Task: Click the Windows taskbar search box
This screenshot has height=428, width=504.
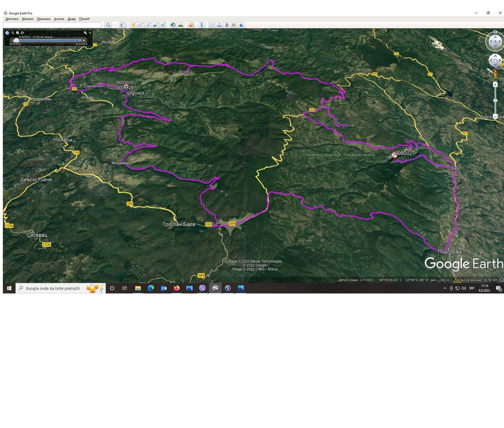Action: click(61, 288)
